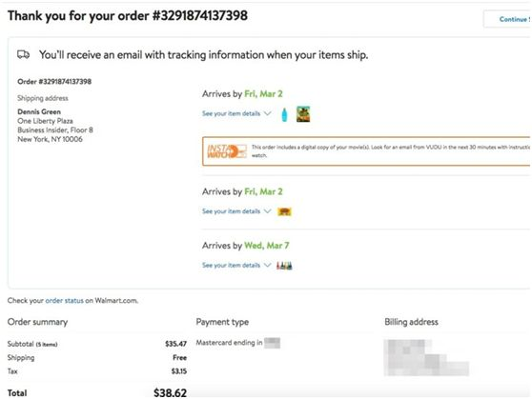The height and width of the screenshot is (399, 532).
Task: Click the InstaWatch digital copy notice banner
Action: (366, 151)
